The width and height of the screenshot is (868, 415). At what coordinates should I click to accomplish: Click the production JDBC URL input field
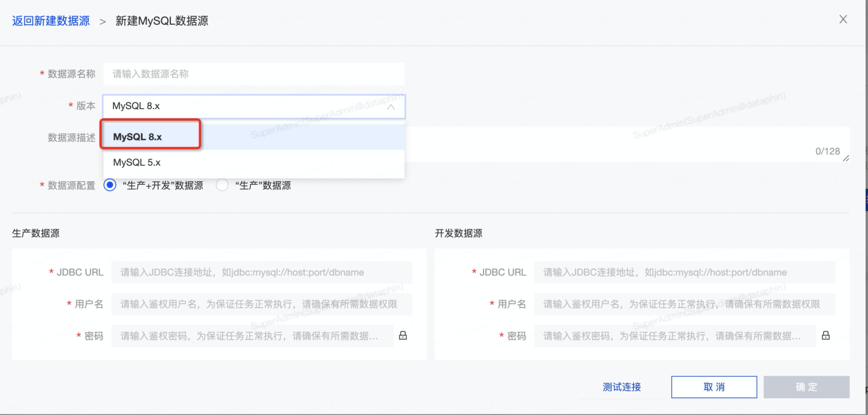coord(261,272)
